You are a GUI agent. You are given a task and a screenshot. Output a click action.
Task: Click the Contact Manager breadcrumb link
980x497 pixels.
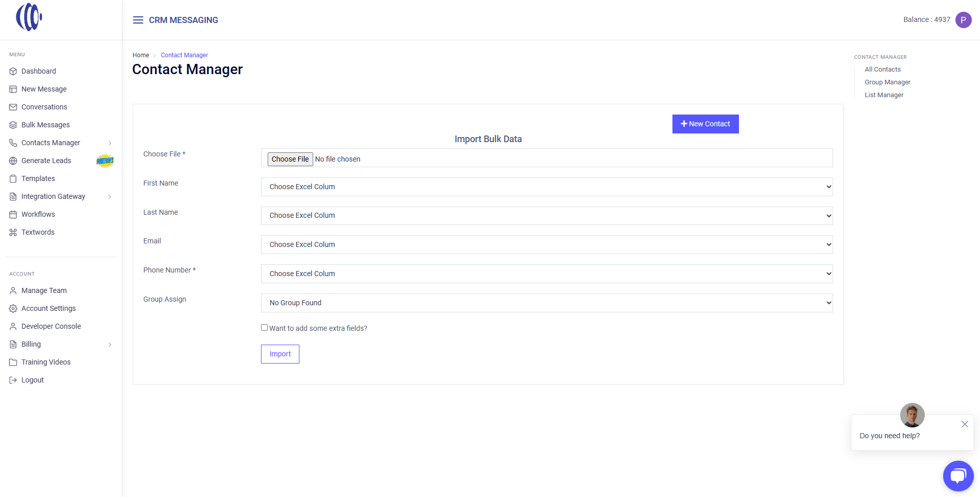(x=184, y=55)
